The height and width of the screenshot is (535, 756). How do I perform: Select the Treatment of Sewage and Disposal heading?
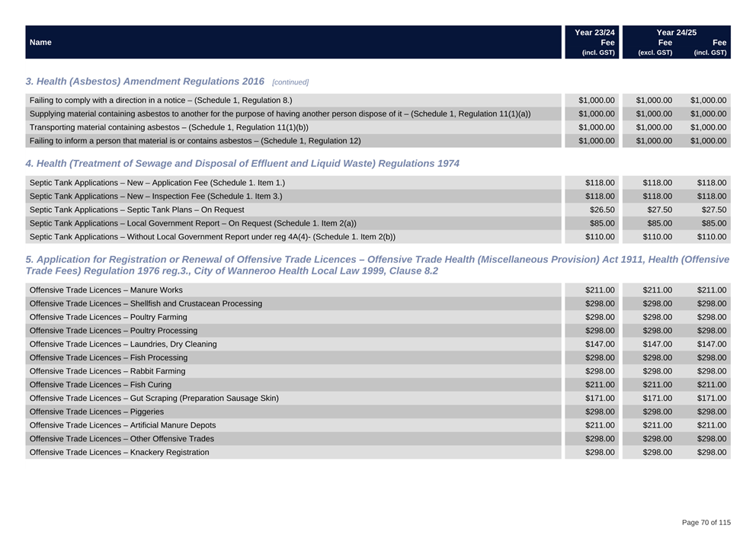click(x=242, y=164)
